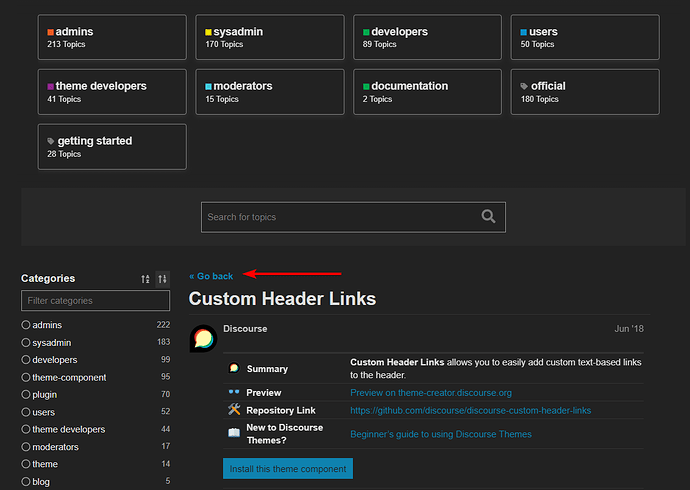Click the Custom Header Links title
Viewport: 690px width, 490px height.
point(282,299)
